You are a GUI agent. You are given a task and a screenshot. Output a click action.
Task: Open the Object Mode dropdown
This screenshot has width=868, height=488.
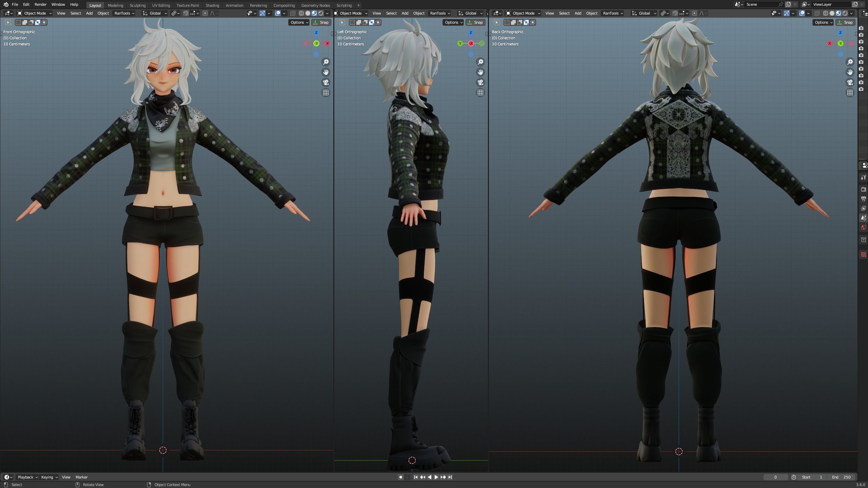(34, 13)
